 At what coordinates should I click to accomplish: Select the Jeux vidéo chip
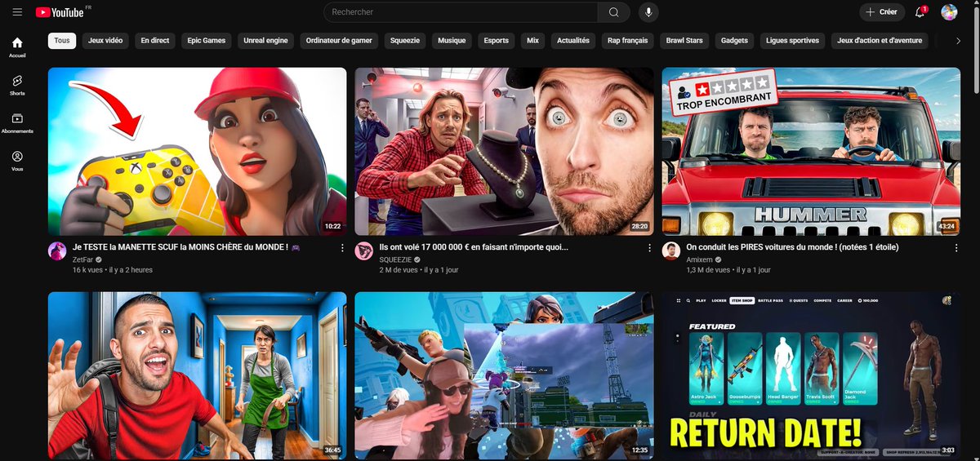click(x=106, y=40)
